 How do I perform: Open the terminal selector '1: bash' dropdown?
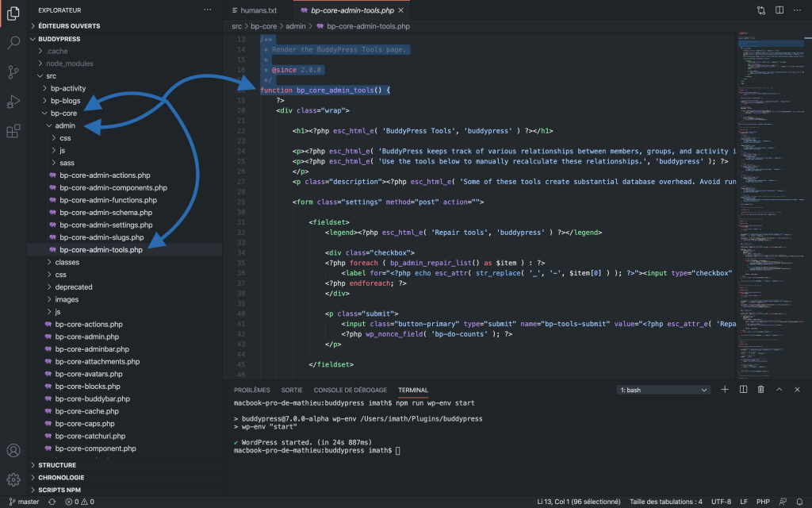point(663,391)
